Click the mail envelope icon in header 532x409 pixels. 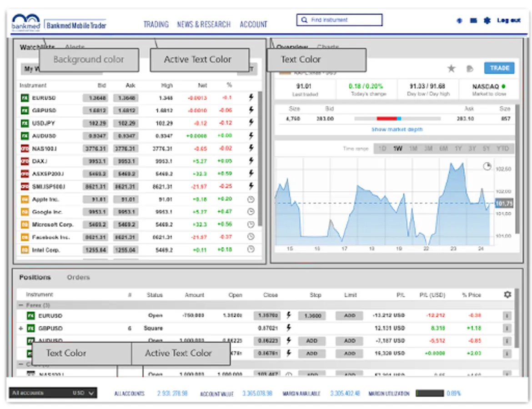click(x=473, y=20)
